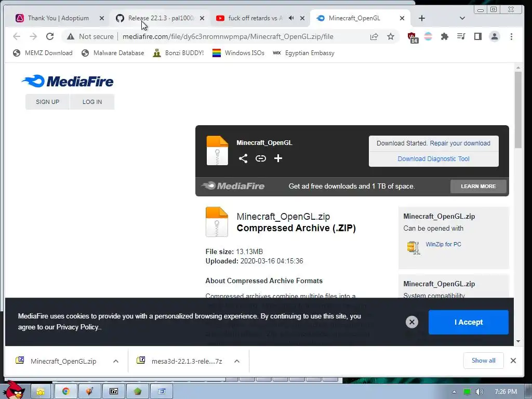Expand options for mesa3d 7z download

pos(237,361)
